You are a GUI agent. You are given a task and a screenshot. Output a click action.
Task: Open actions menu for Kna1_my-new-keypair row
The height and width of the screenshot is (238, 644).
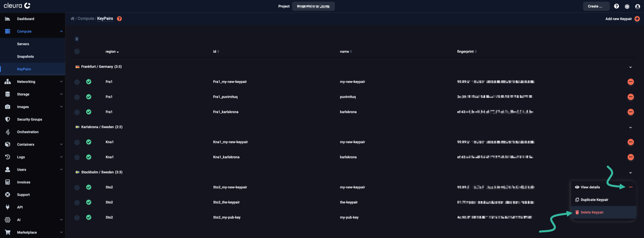pos(631,142)
